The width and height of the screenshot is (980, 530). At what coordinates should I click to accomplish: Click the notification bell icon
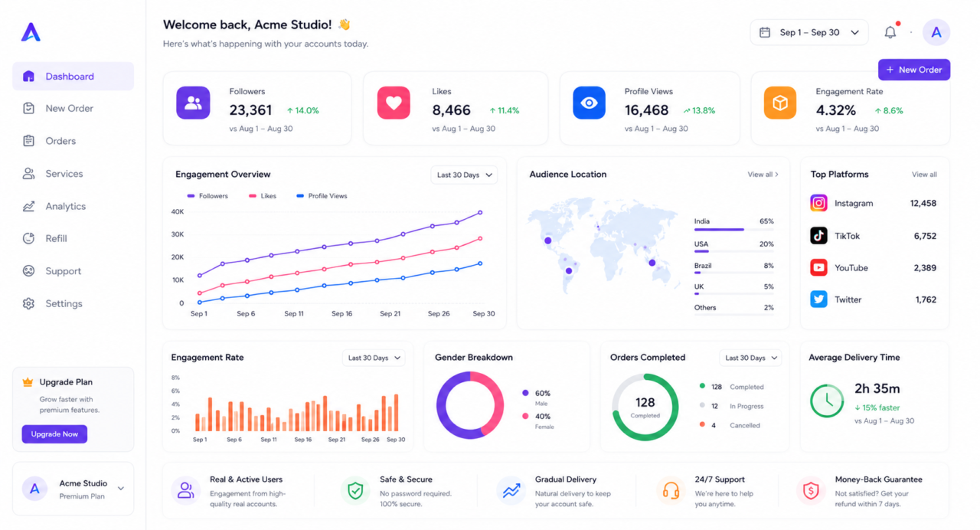pyautogui.click(x=890, y=32)
